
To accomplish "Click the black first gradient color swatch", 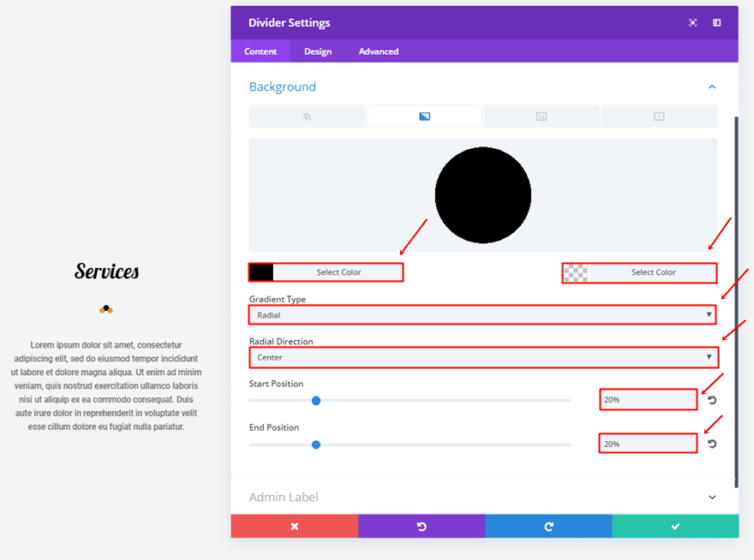I will 261,272.
